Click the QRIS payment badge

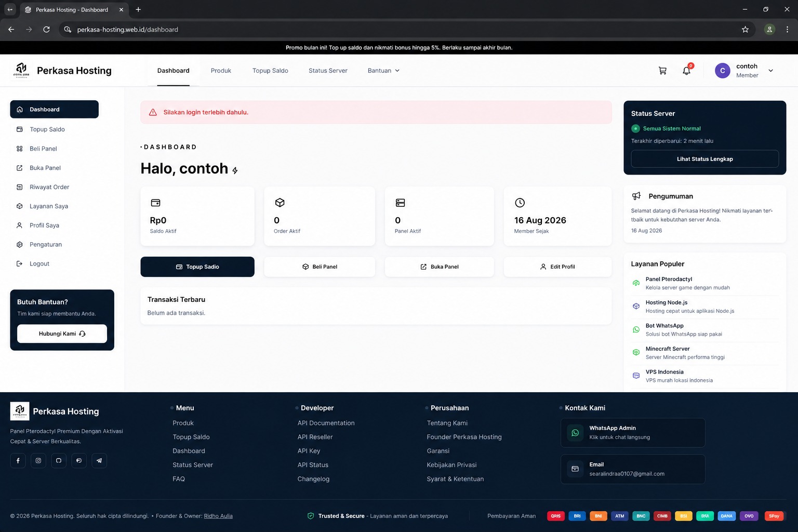point(556,516)
